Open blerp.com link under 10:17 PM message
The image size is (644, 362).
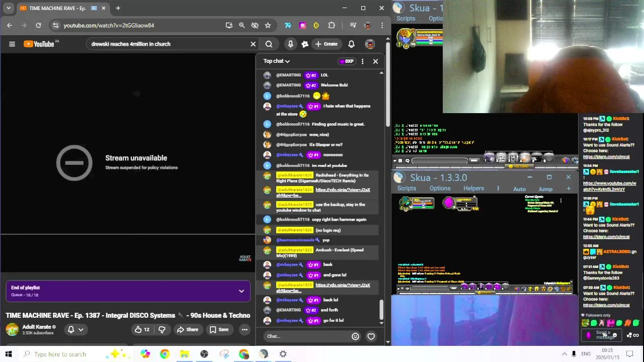click(606, 157)
